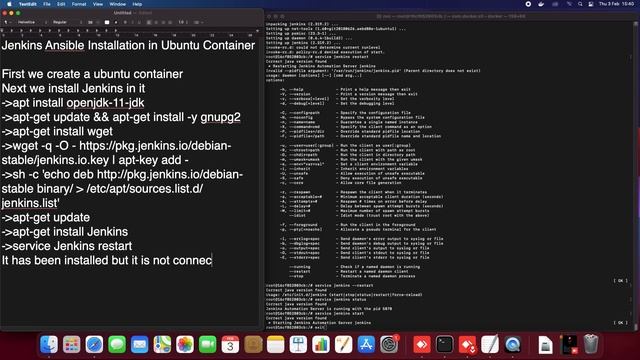Open the Contacts app in Dock

[x=253, y=344]
